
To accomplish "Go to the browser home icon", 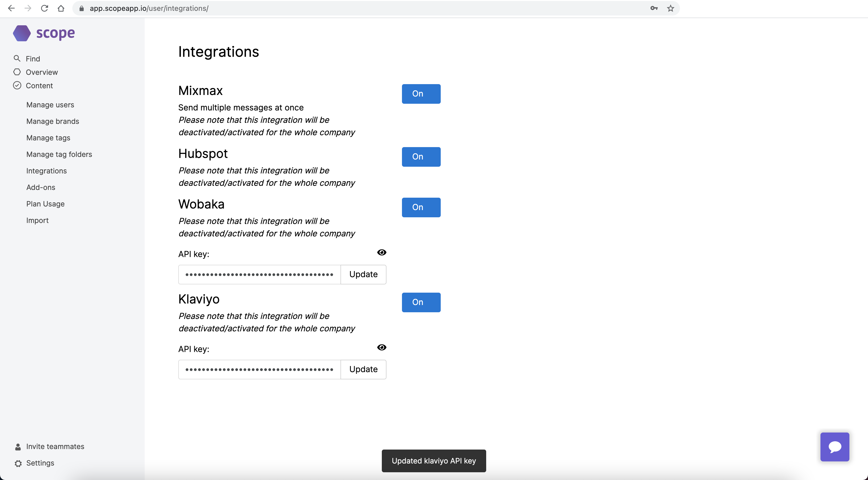I will point(61,9).
